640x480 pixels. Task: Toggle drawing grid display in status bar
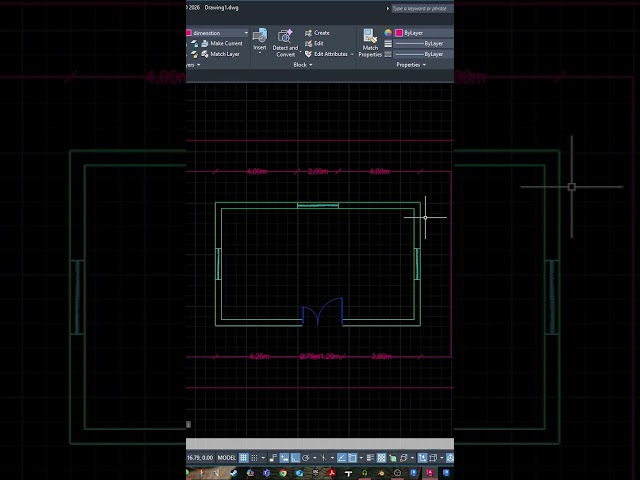(243, 458)
